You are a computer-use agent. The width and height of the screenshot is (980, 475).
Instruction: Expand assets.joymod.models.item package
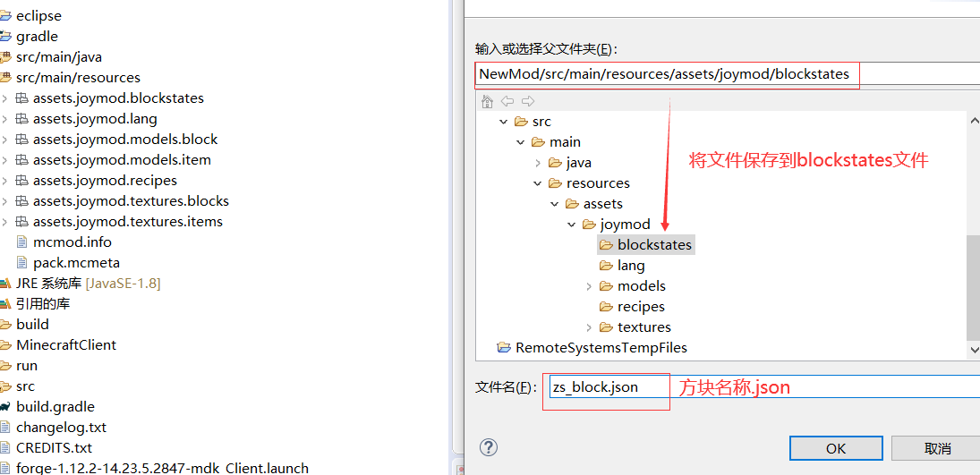(x=5, y=160)
